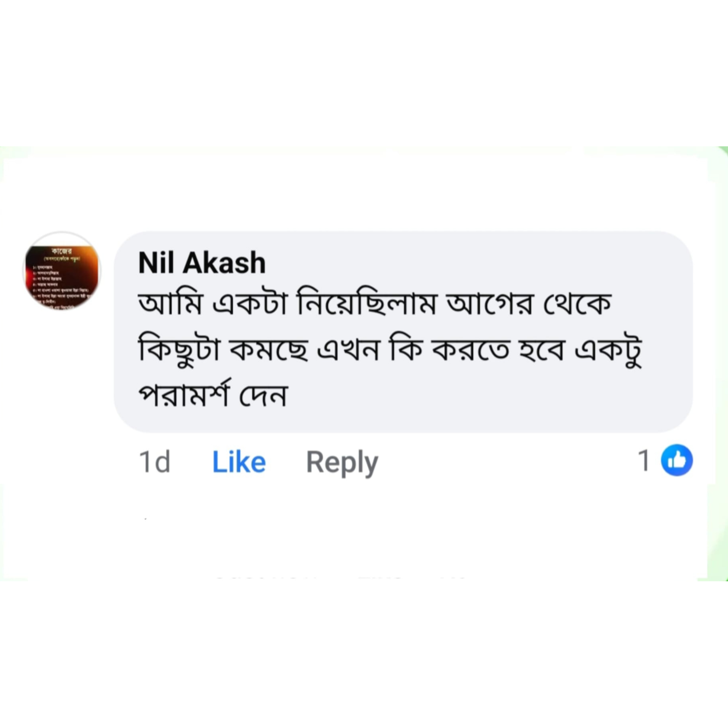Click the blue thumbs-up reaction icon
This screenshot has height=728, width=728.
pyautogui.click(x=676, y=460)
